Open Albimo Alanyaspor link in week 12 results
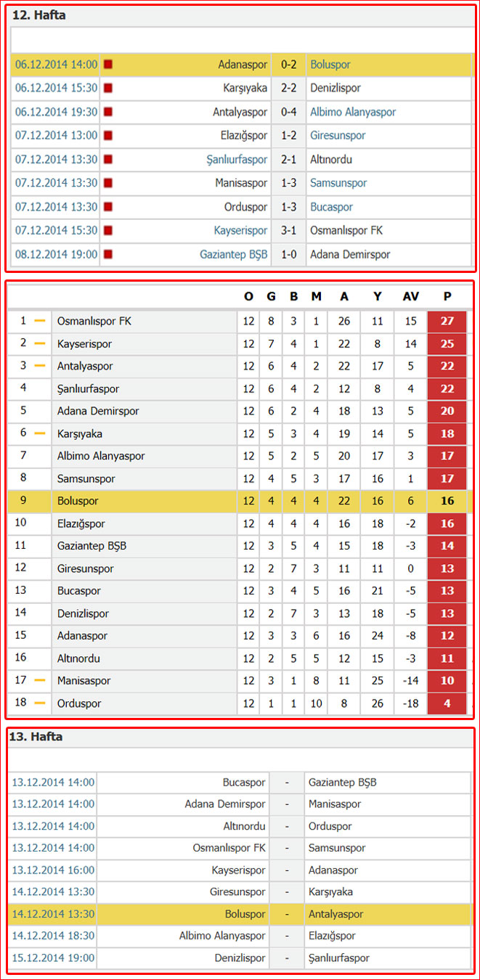 pos(353,112)
